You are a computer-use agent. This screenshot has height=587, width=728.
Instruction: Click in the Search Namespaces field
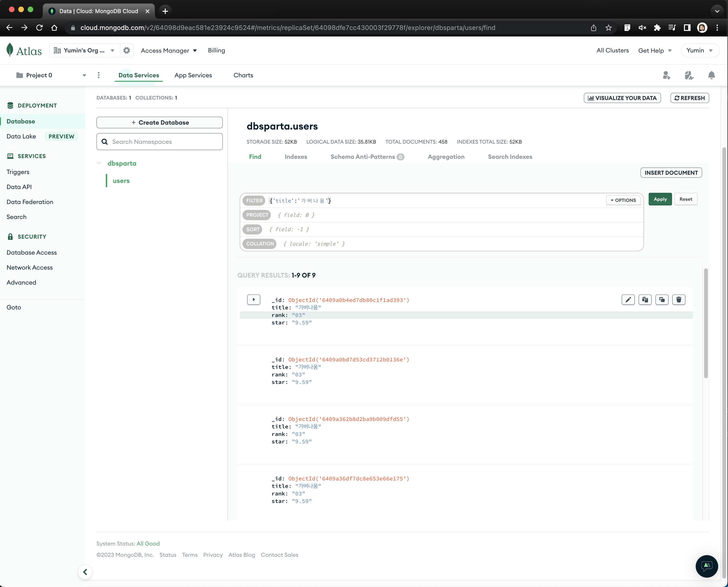159,142
